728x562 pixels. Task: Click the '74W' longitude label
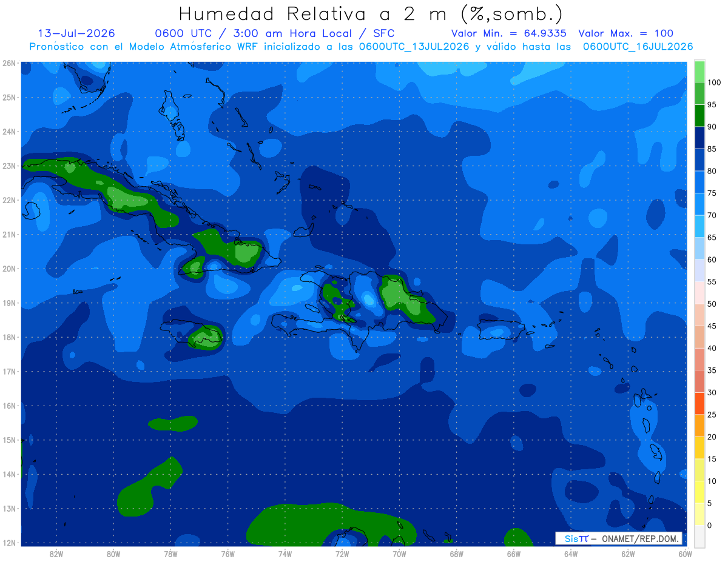[285, 554]
